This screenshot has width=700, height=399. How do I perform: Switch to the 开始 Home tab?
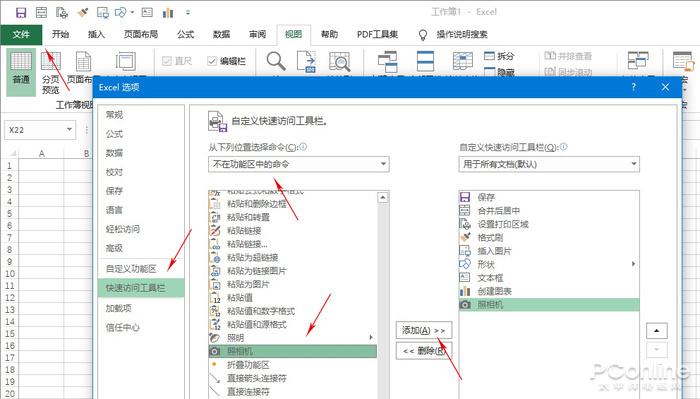pos(60,34)
